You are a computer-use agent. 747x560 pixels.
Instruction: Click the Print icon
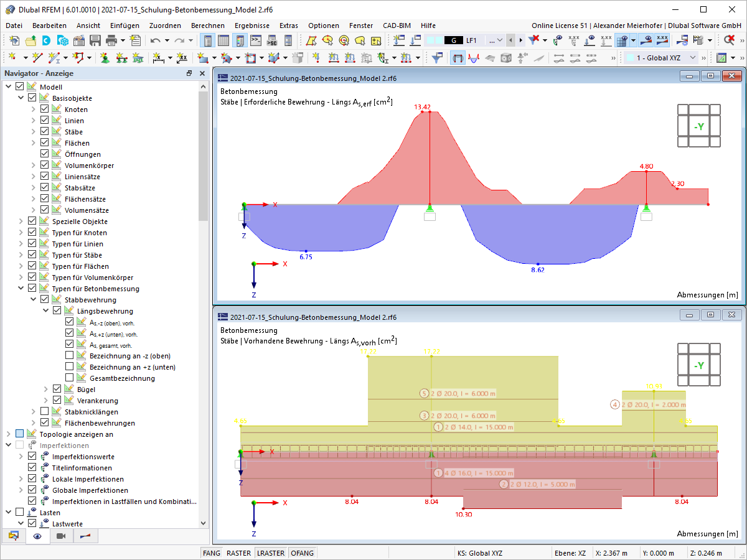coord(111,40)
